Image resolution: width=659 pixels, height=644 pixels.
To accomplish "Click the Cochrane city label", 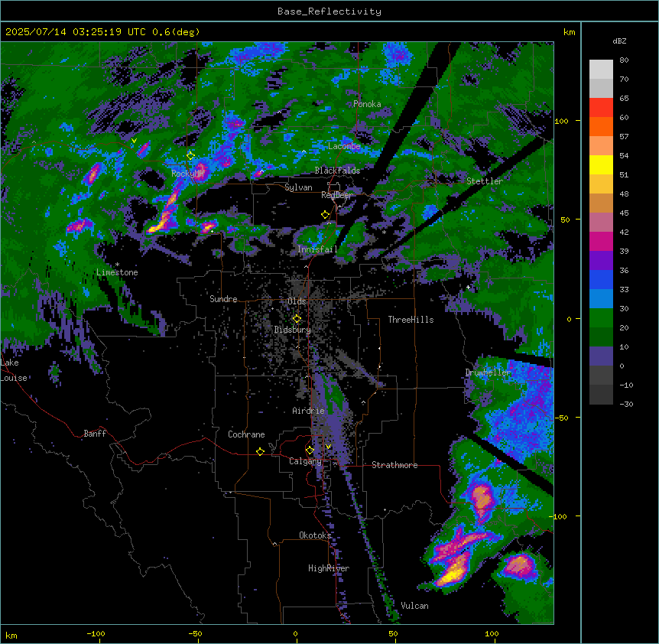I will coord(246,434).
